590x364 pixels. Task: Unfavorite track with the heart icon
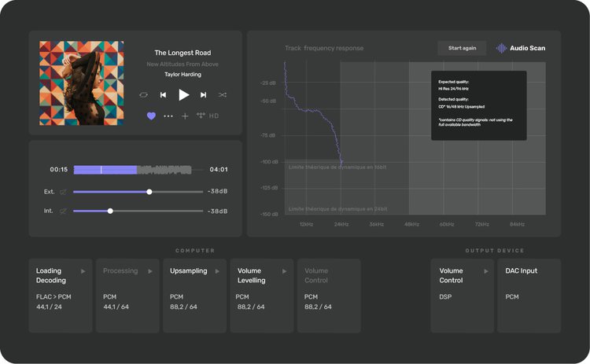pyautogui.click(x=151, y=116)
